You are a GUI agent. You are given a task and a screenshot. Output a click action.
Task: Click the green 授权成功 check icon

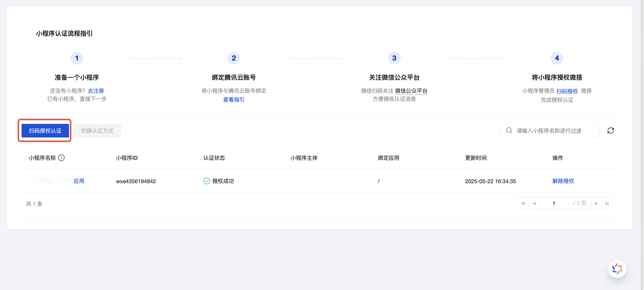coord(207,181)
